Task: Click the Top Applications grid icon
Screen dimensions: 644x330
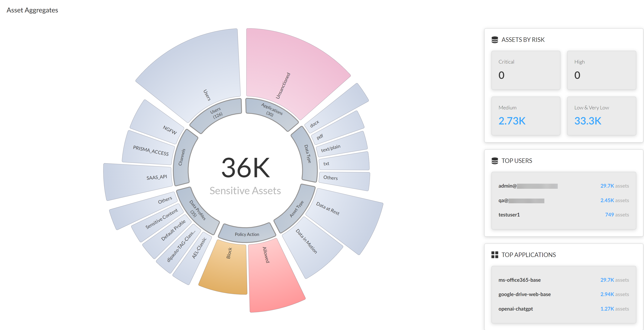Action: click(x=494, y=255)
